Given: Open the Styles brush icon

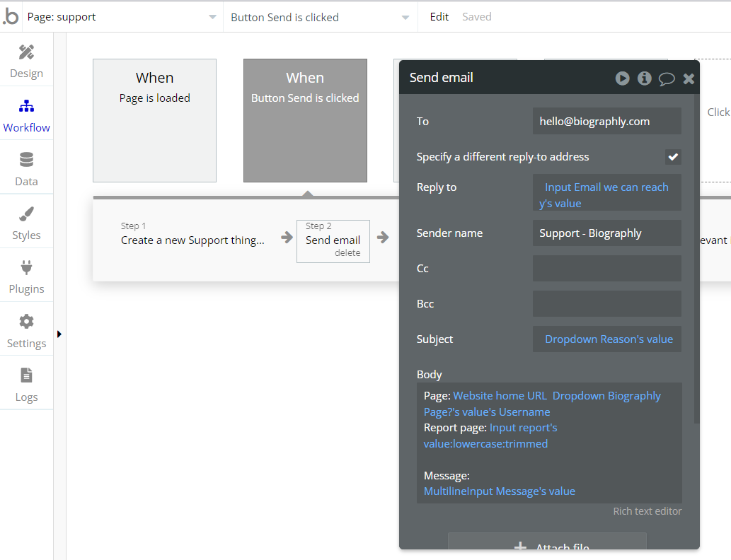Looking at the screenshot, I should tap(26, 215).
